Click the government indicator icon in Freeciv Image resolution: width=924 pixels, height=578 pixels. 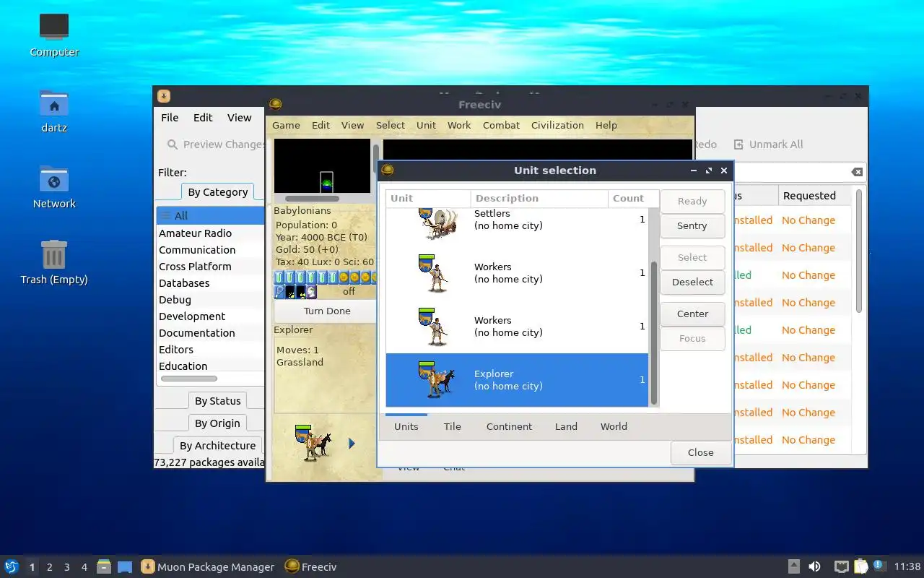312,292
